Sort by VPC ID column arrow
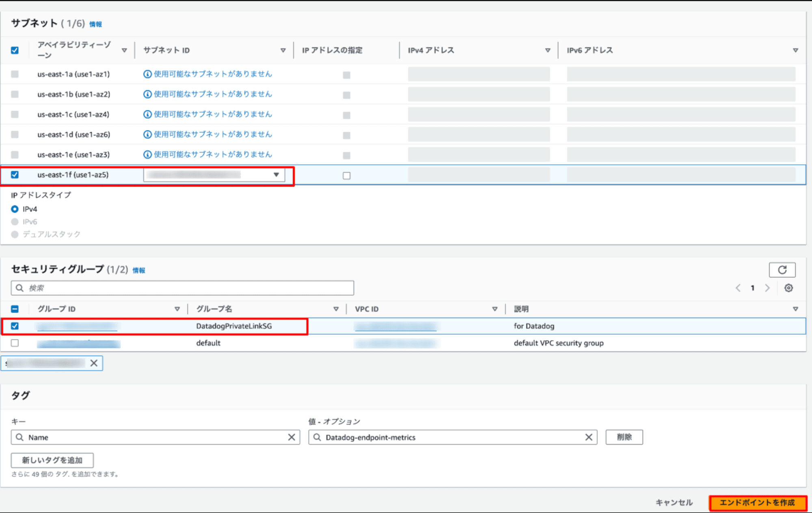 point(495,309)
